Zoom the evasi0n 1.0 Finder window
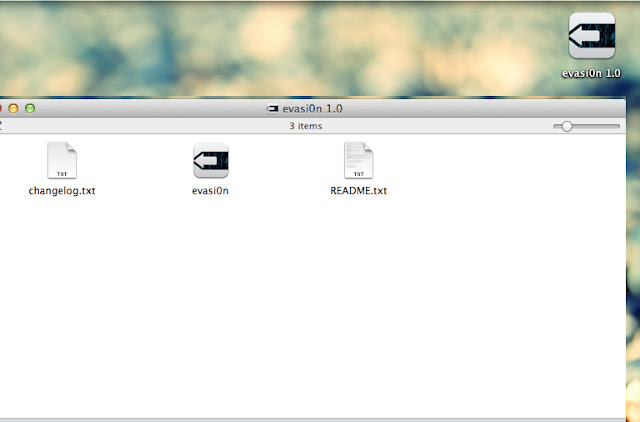Screen dimensions: 640x422 click(x=30, y=108)
